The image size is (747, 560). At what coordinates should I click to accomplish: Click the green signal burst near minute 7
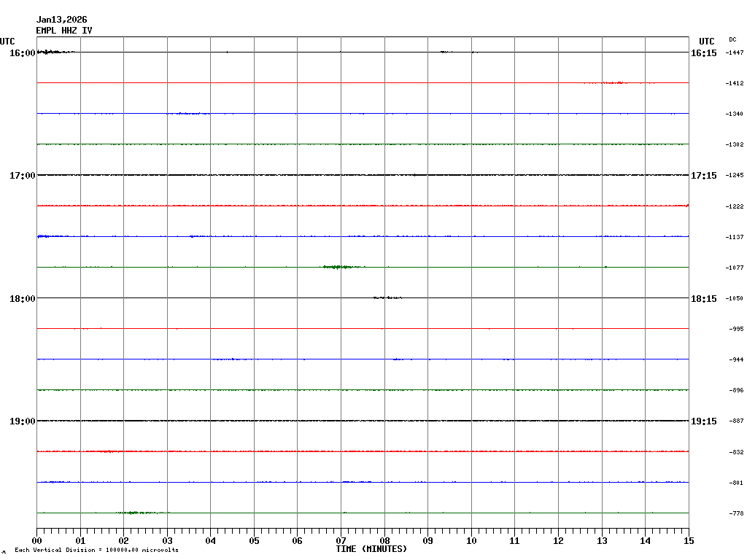click(x=337, y=267)
